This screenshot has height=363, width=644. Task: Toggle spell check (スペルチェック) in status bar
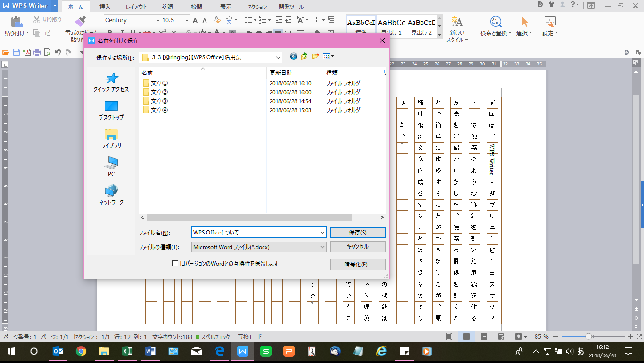click(x=213, y=337)
